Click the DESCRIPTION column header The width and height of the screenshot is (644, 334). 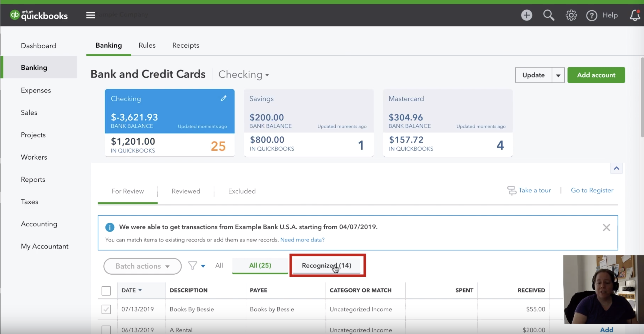tap(189, 290)
